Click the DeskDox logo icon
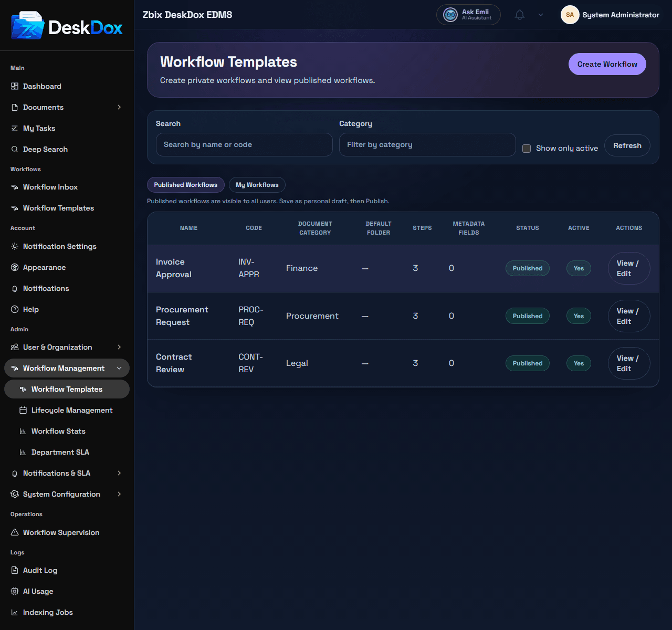The image size is (672, 630). click(x=28, y=25)
